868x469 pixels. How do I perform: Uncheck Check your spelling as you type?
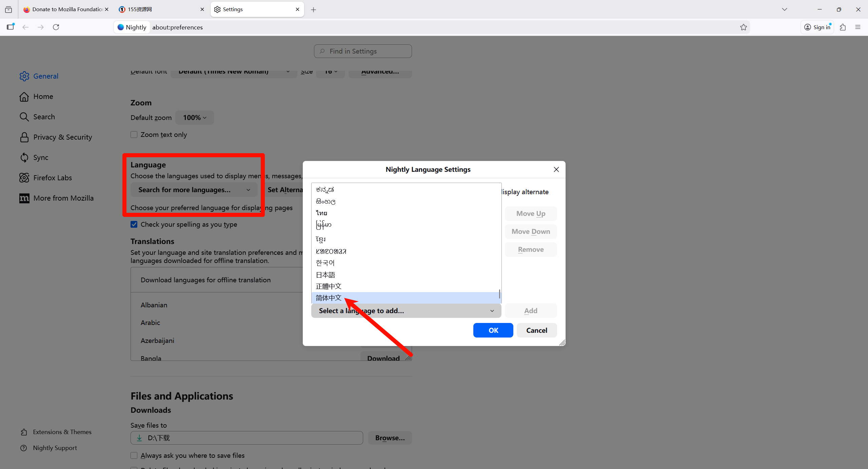tap(134, 224)
